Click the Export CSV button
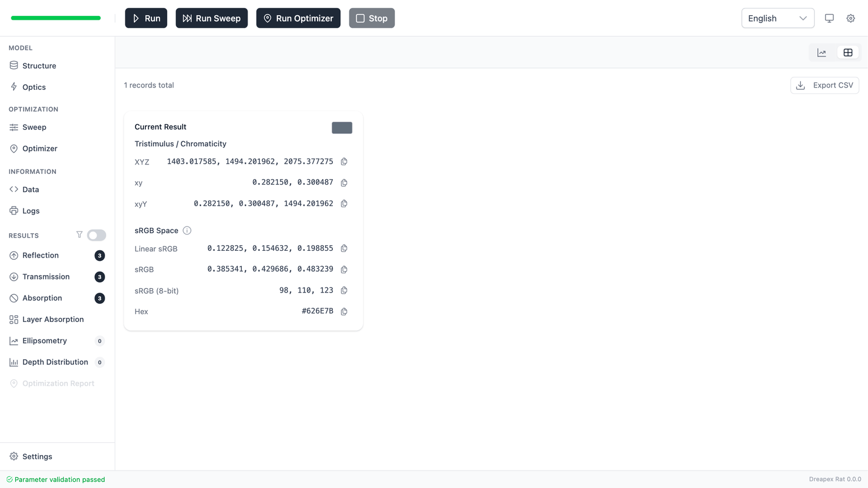Viewport: 868px width, 488px height. click(x=824, y=85)
